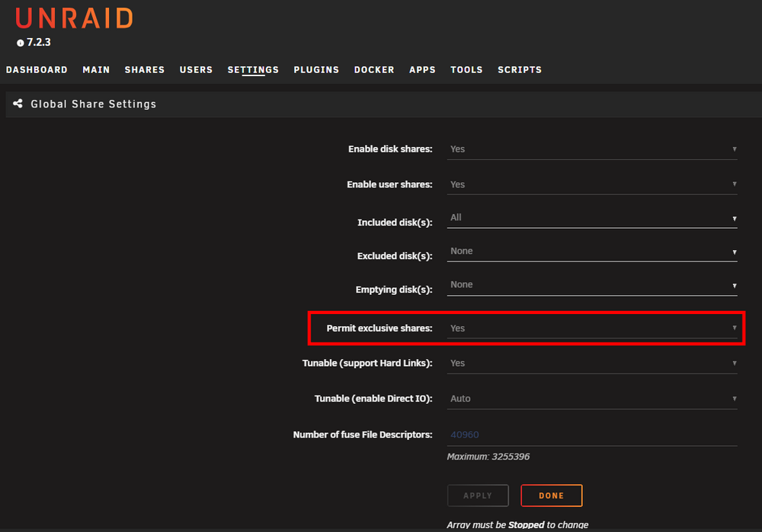
Task: Open the Shares tab
Action: coord(145,69)
